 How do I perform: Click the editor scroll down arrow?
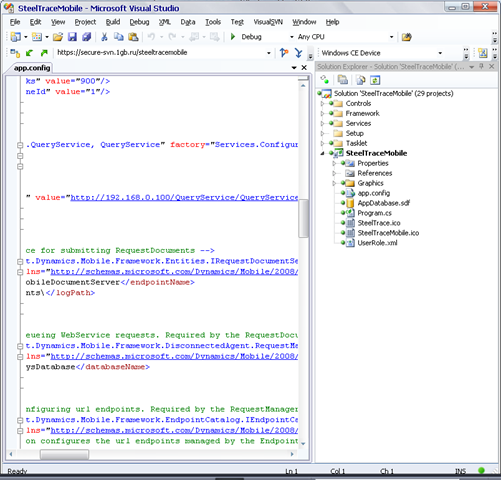[303, 444]
